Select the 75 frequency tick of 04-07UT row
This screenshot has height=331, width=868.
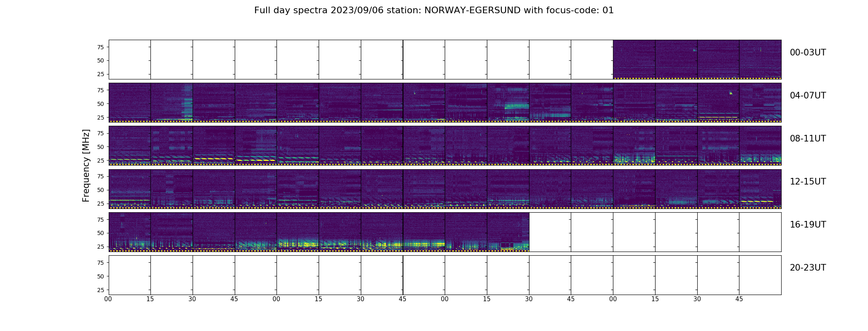(x=100, y=90)
